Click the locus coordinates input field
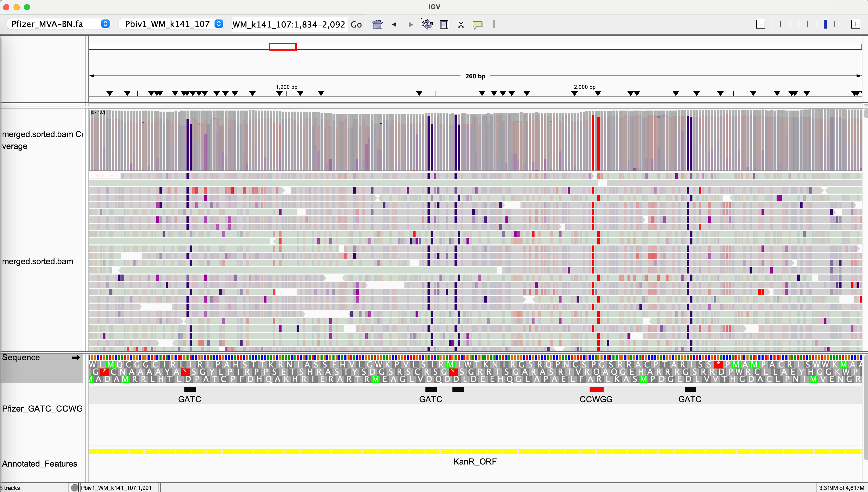Viewport: 868px width, 492px height. tap(289, 24)
